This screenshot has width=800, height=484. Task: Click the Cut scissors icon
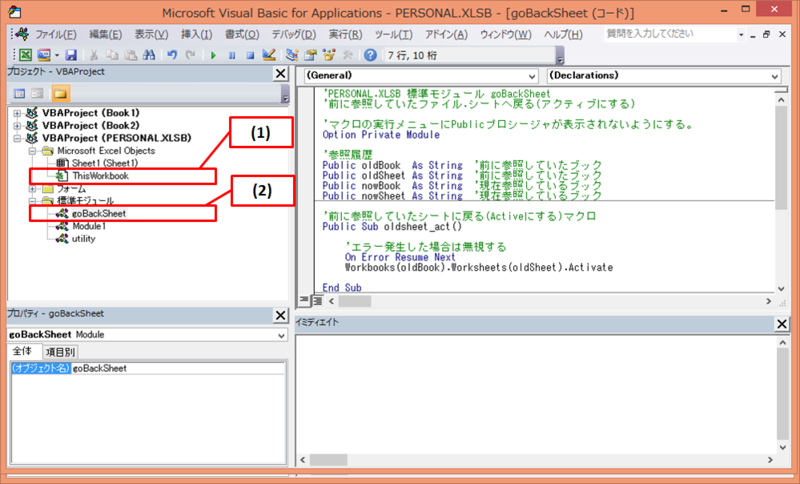point(93,55)
